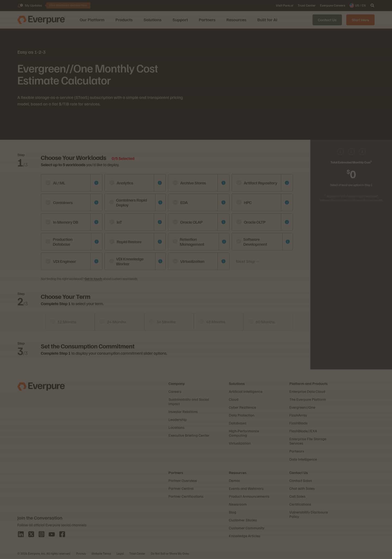Show info for Rapid Restore workload

point(160,242)
